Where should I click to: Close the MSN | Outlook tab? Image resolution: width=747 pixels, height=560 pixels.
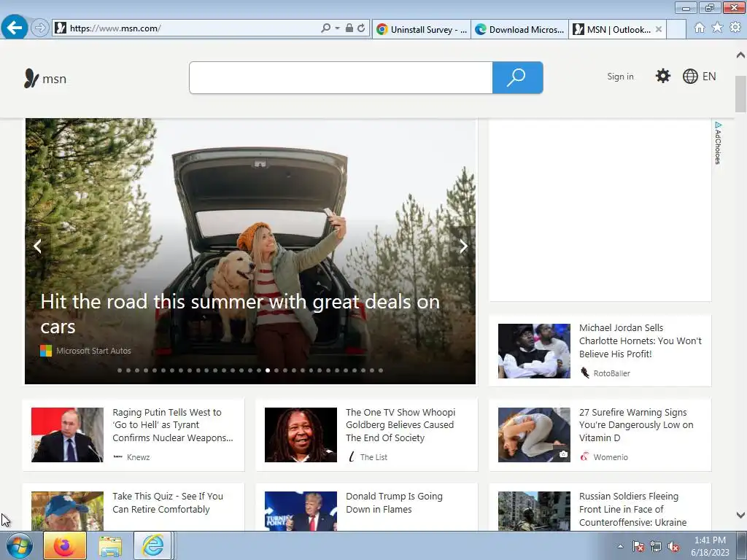659,29
